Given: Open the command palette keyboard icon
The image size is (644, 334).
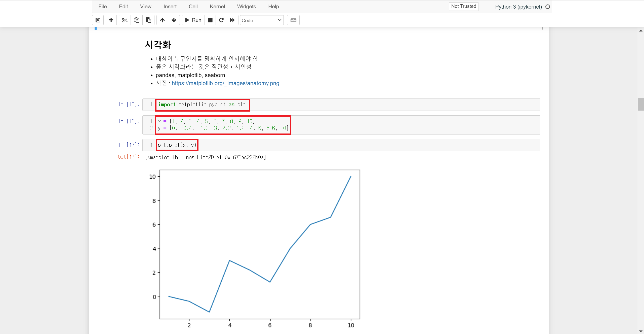Looking at the screenshot, I should click(x=293, y=20).
